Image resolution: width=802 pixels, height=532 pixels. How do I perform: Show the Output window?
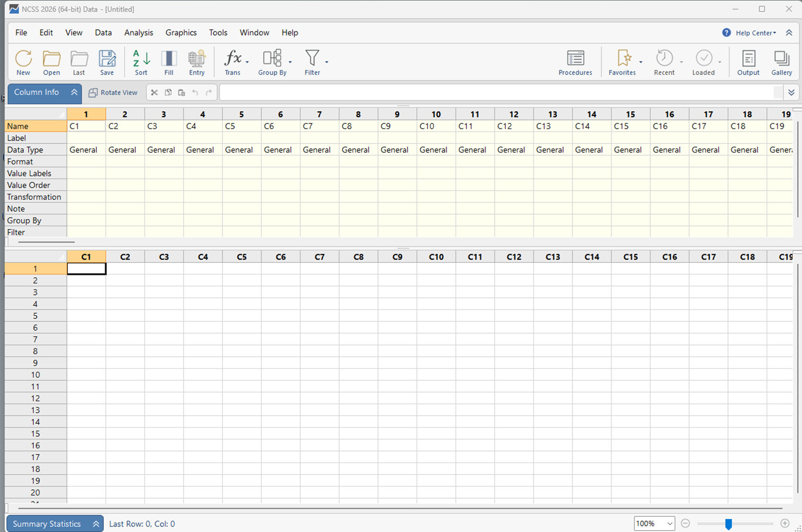pyautogui.click(x=748, y=62)
